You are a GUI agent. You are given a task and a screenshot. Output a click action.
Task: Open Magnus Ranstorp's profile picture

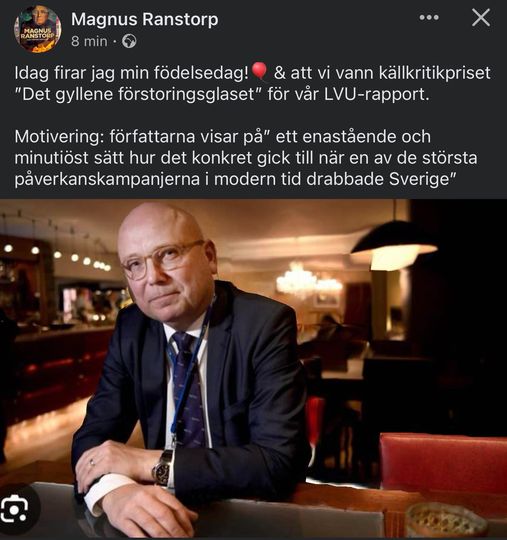coord(38,29)
